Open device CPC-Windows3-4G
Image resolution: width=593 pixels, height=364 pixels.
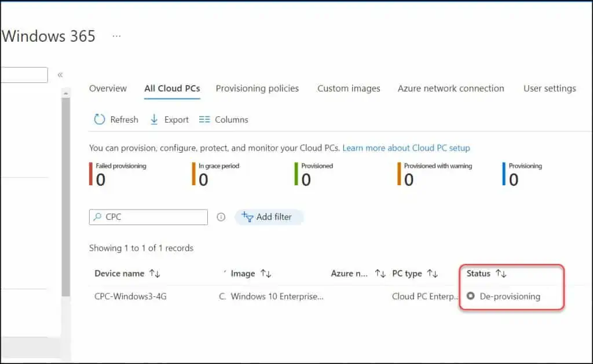(130, 296)
